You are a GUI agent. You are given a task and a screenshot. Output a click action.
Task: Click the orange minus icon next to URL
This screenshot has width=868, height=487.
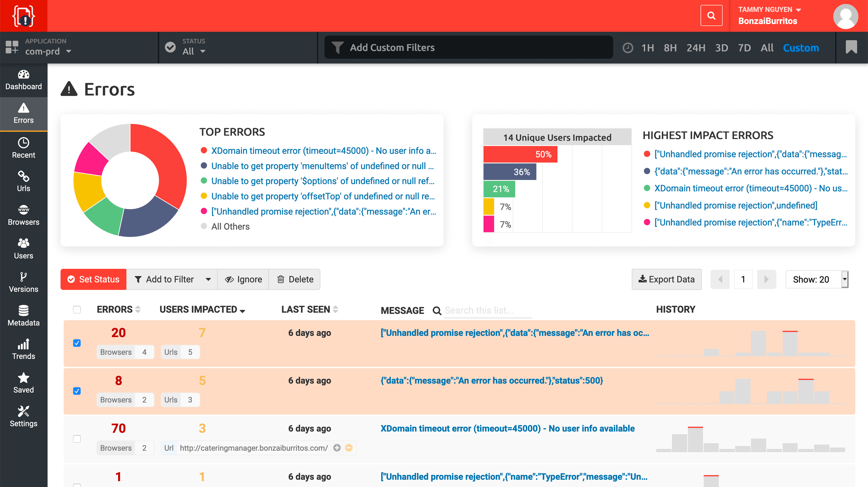click(x=349, y=448)
